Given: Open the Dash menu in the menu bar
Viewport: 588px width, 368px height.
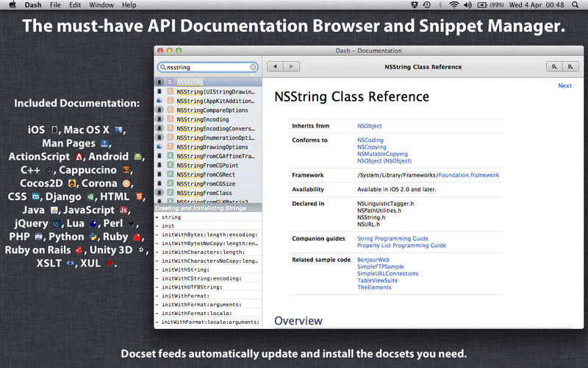Looking at the screenshot, I should coord(33,5).
